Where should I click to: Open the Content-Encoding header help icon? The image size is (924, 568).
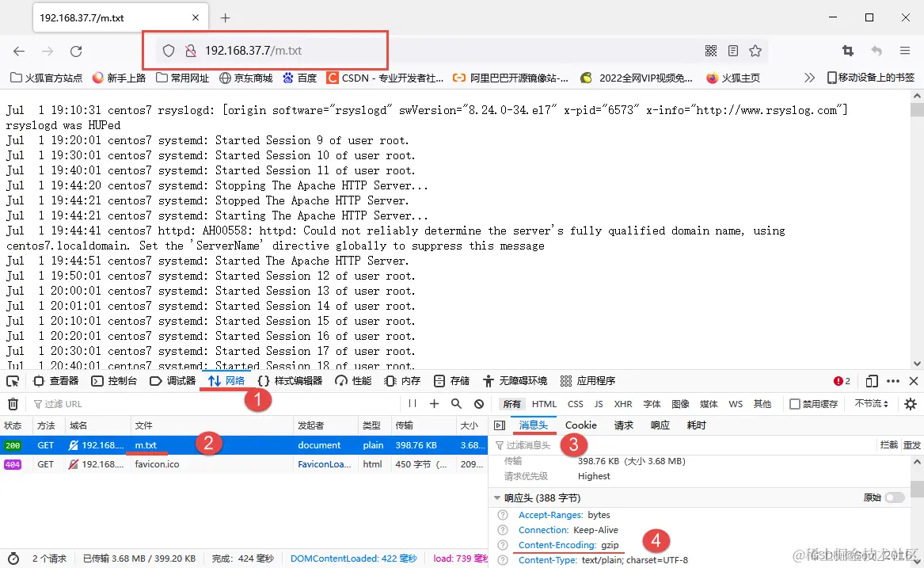[503, 545]
